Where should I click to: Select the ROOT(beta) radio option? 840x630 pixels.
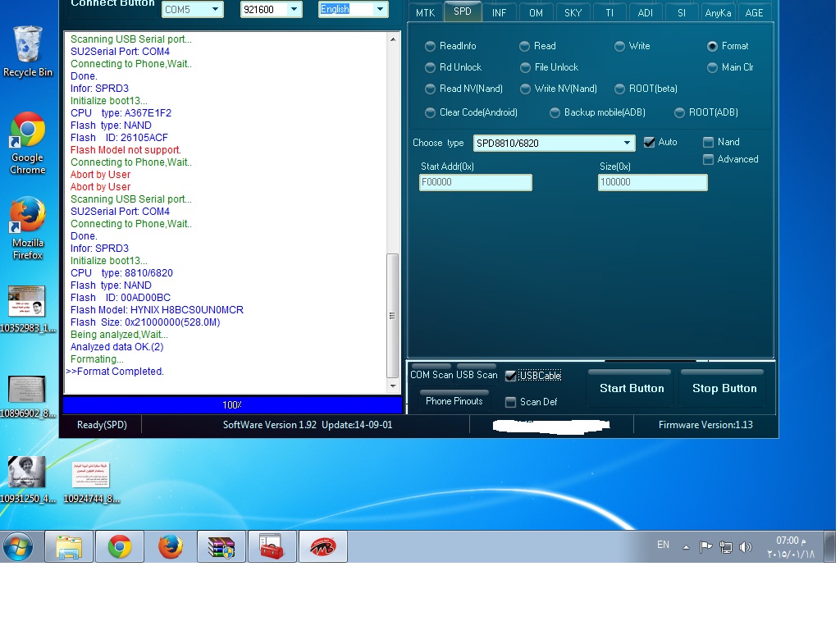click(x=646, y=89)
